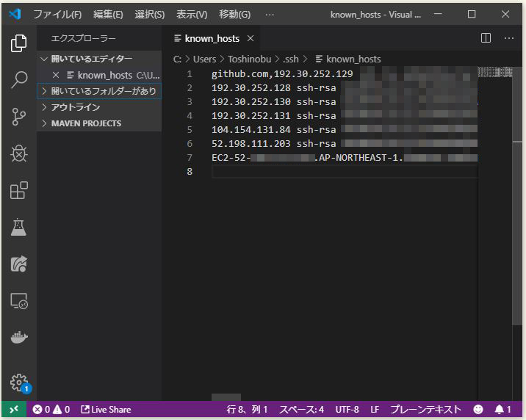Click the .ssh breadcrumb segment
526x420 pixels.
tap(290, 59)
